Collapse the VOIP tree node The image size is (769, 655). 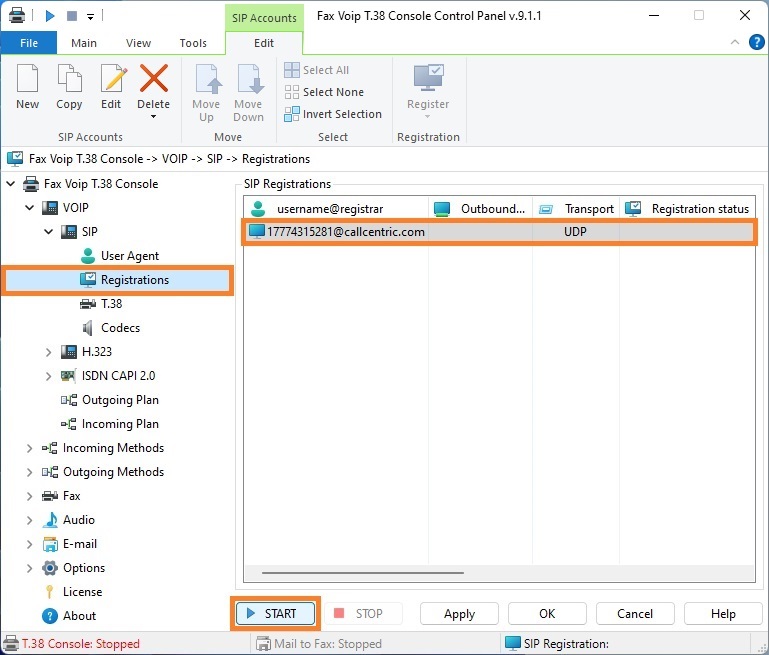30,208
